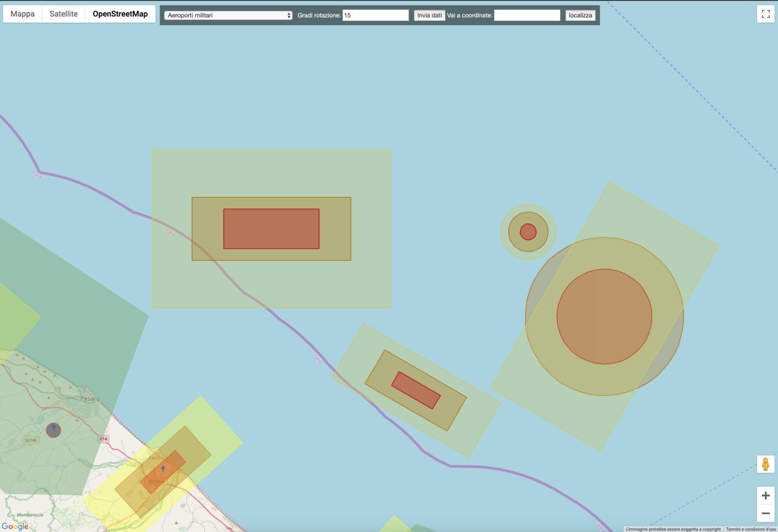Click the blue marker pin near Fano
The image size is (778, 532).
click(x=163, y=469)
